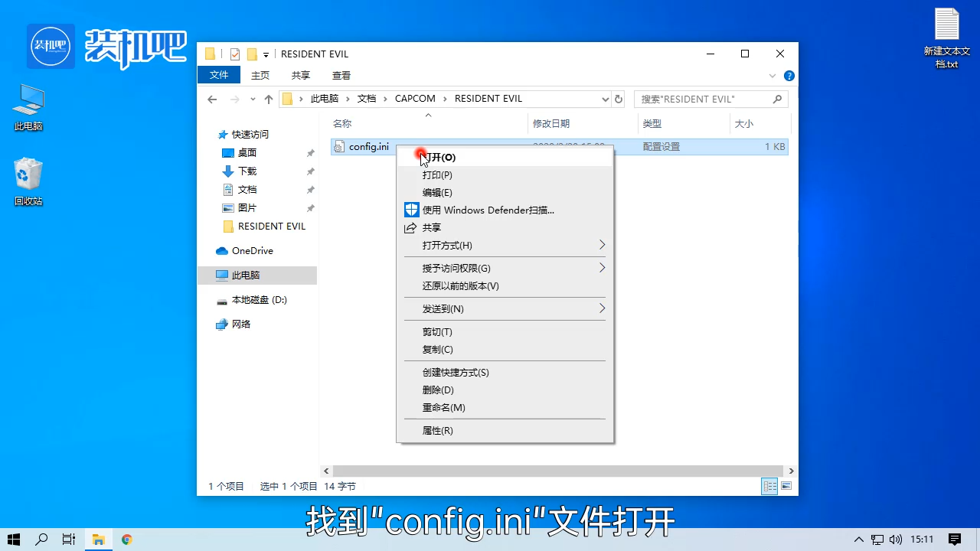Screen dimensions: 980x551
Task: Switch to the 查看 ribbon tab
Action: tap(341, 74)
